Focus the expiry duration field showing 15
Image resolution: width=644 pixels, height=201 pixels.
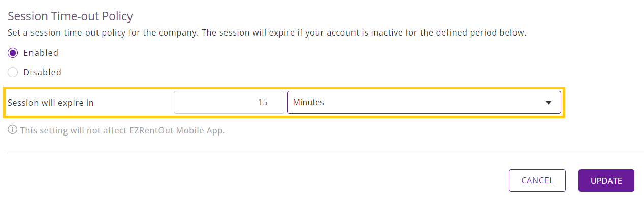point(229,102)
